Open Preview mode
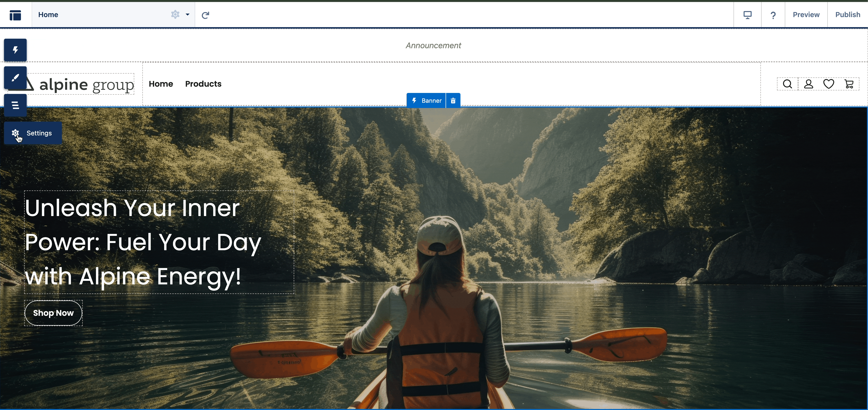 pyautogui.click(x=806, y=15)
